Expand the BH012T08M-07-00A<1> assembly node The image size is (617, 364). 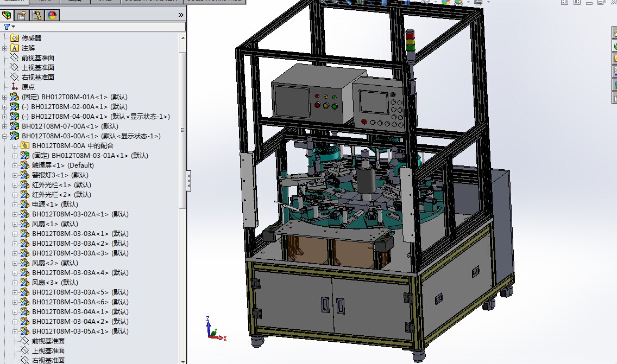(x=5, y=126)
